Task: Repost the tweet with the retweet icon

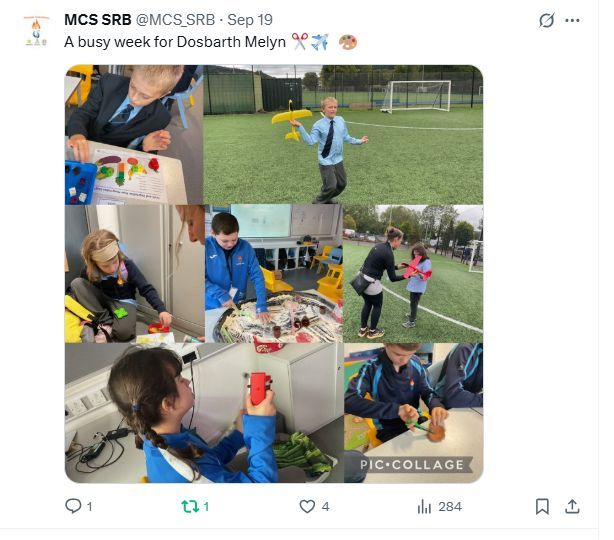Action: pos(189,506)
